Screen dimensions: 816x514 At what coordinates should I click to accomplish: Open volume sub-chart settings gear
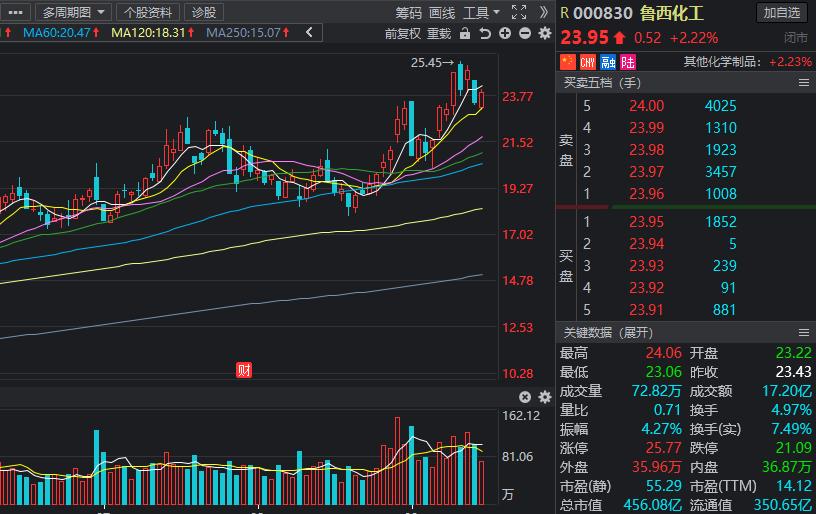coord(545,397)
